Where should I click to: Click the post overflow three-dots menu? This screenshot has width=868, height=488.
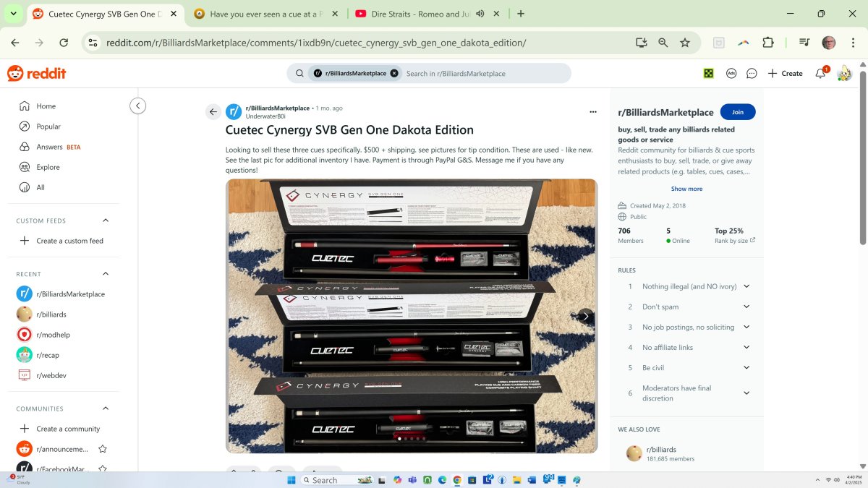pyautogui.click(x=593, y=112)
